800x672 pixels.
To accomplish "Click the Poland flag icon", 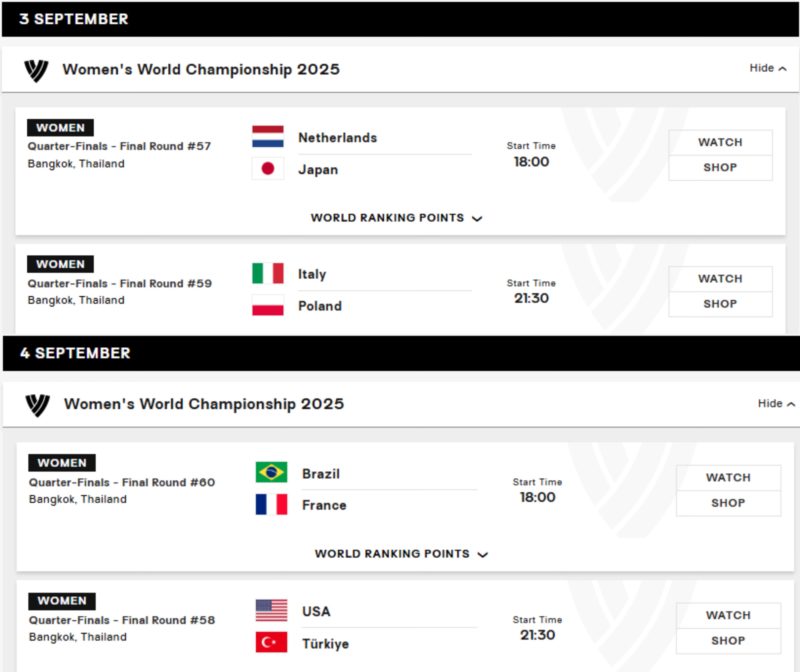I will point(267,305).
